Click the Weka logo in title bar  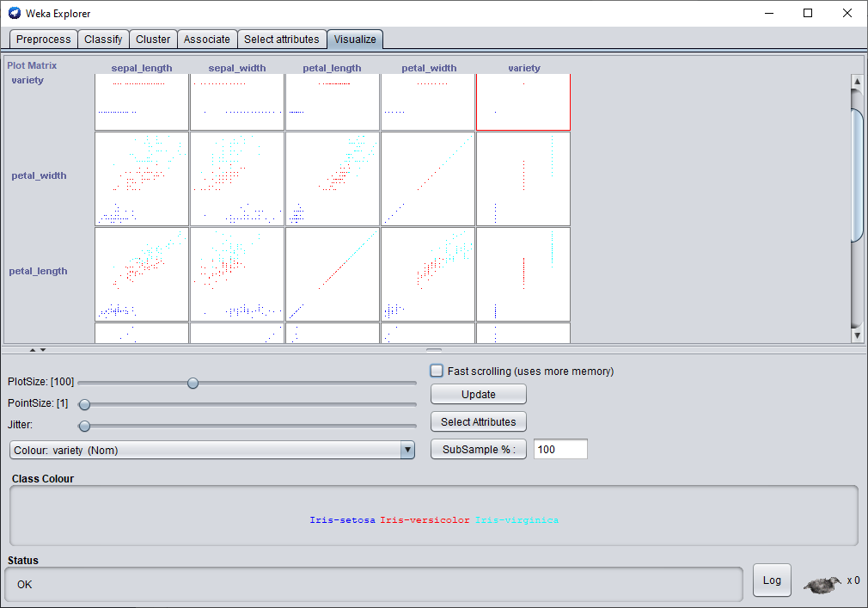[15, 13]
